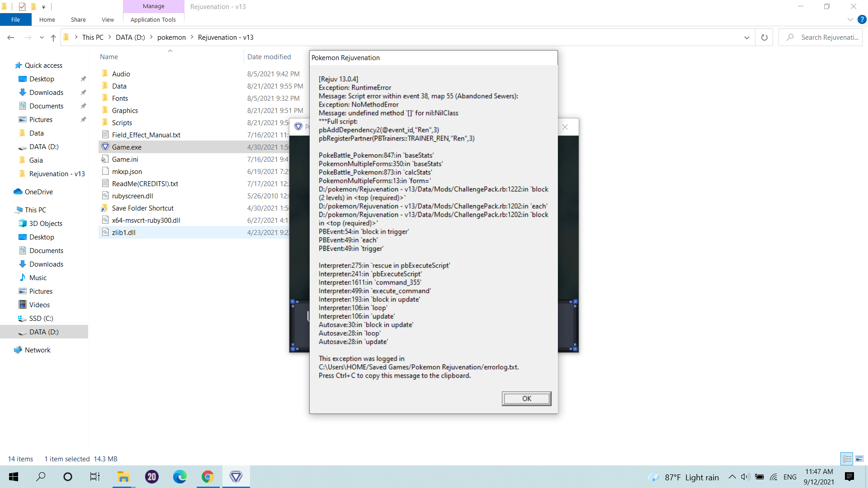The width and height of the screenshot is (868, 488).
Task: Open 3D Objects under This PC
Action: (x=46, y=224)
